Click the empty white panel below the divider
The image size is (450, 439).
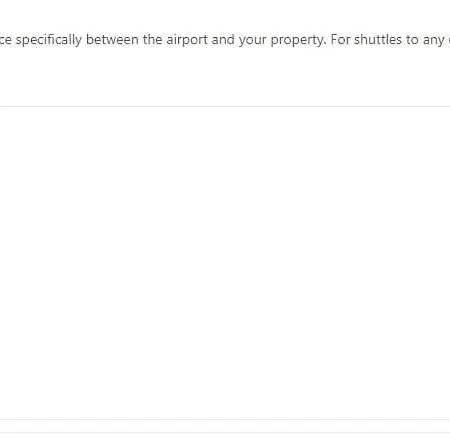(x=225, y=263)
